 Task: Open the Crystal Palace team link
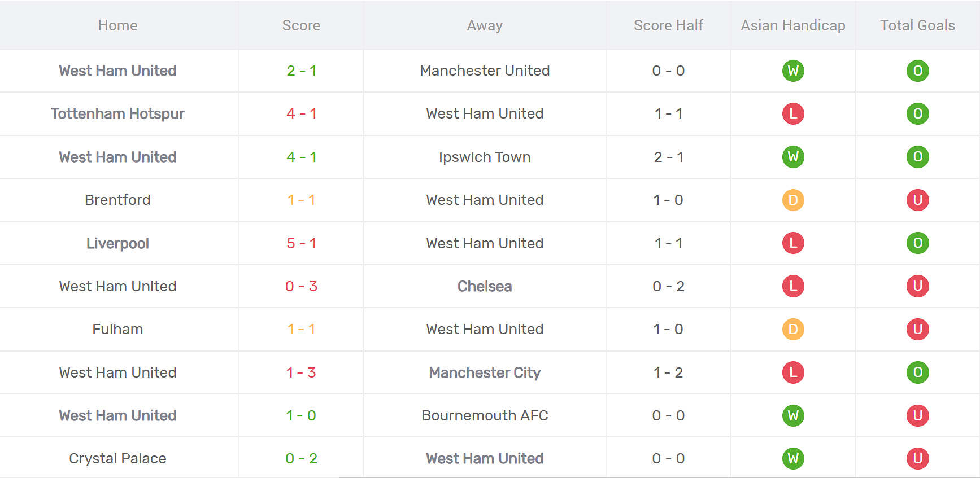pos(117,458)
